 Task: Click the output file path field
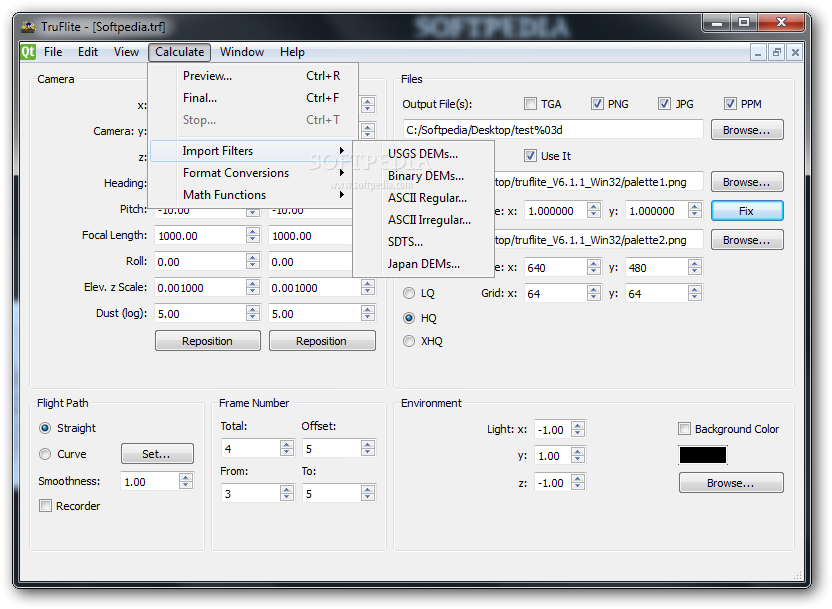[x=553, y=130]
